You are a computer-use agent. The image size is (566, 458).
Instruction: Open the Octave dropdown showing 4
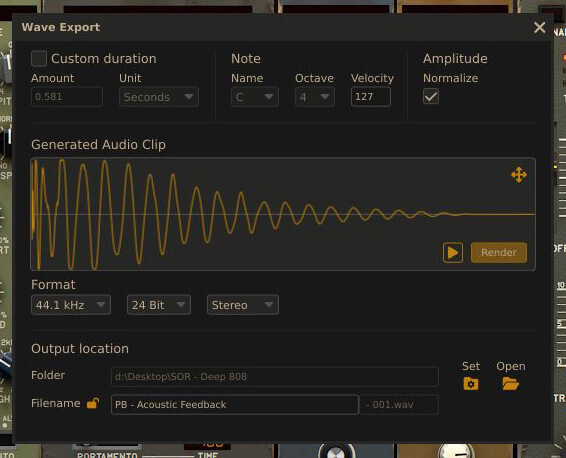(x=314, y=97)
